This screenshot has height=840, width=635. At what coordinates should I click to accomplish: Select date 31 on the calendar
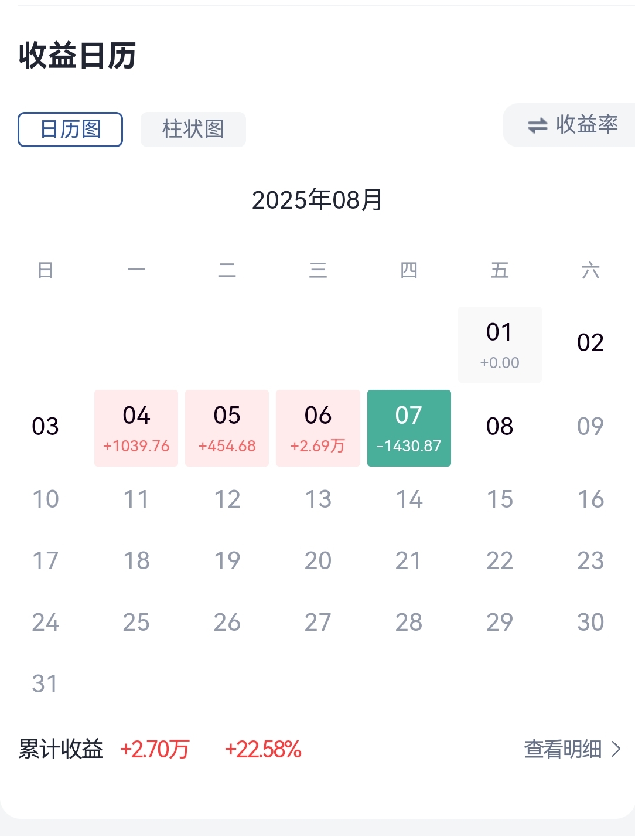pos(45,684)
